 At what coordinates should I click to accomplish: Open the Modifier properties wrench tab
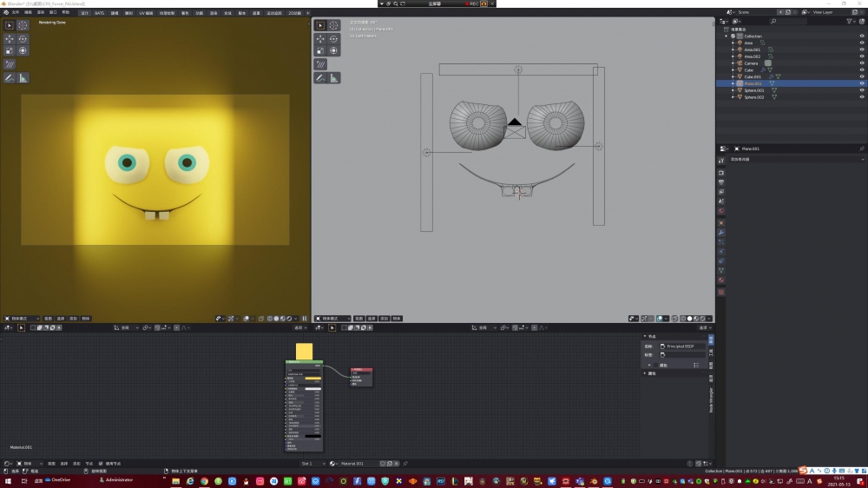[x=721, y=233]
